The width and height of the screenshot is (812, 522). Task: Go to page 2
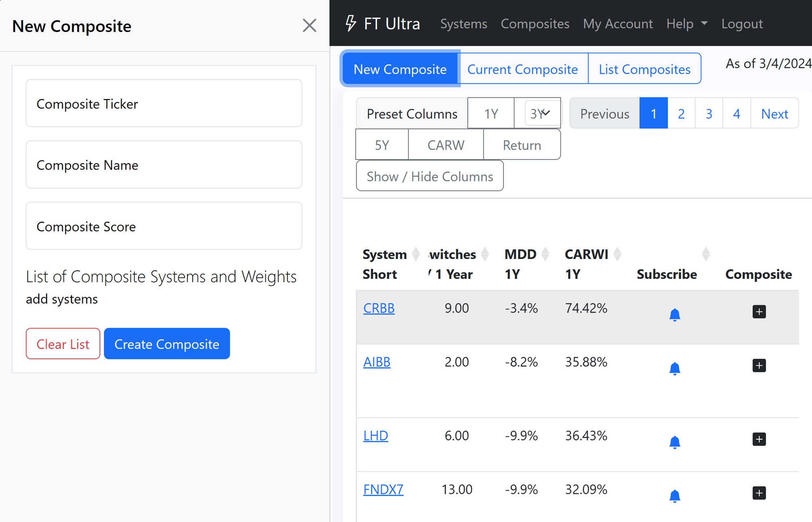681,113
